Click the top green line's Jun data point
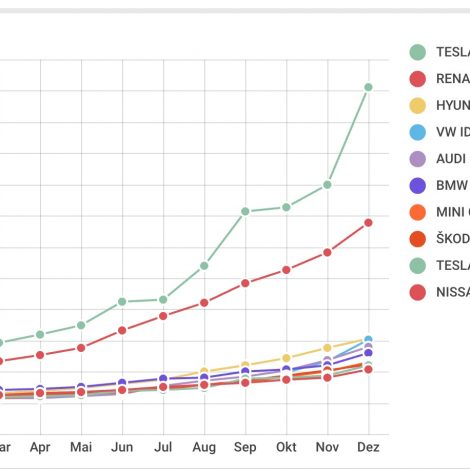This screenshot has width=470, height=470. [x=122, y=302]
